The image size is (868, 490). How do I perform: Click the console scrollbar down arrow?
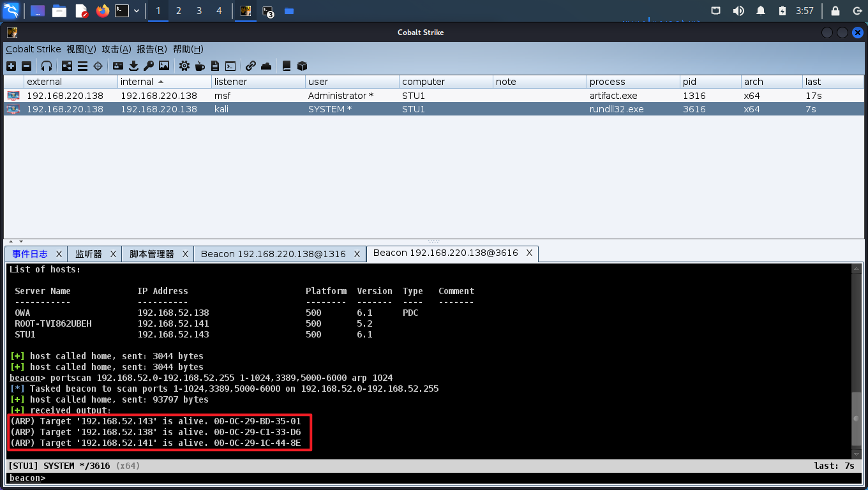coord(857,454)
